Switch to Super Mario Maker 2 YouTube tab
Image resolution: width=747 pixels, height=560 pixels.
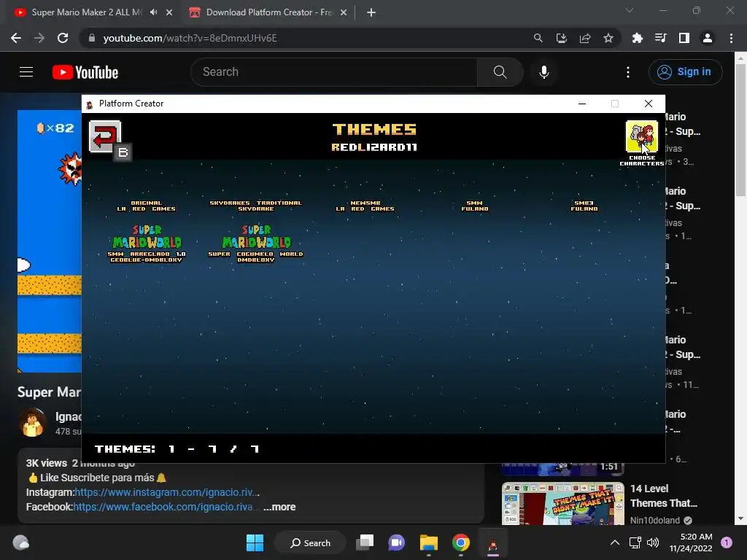tap(87, 12)
